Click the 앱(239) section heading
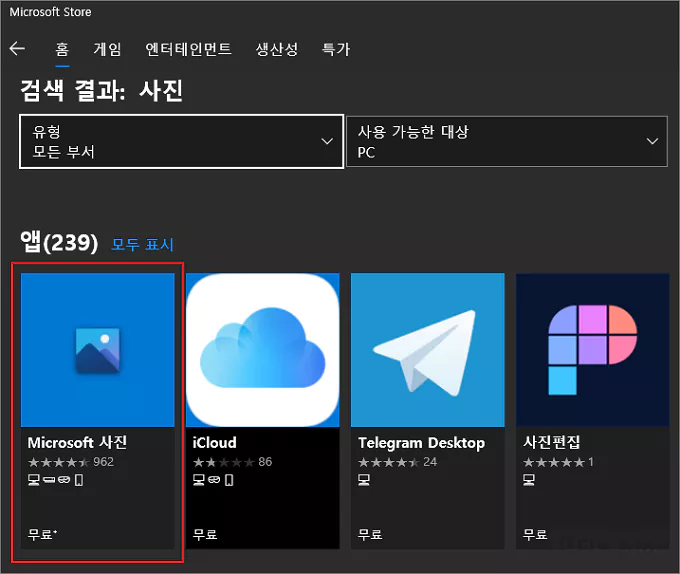The height and width of the screenshot is (574, 680). (59, 242)
